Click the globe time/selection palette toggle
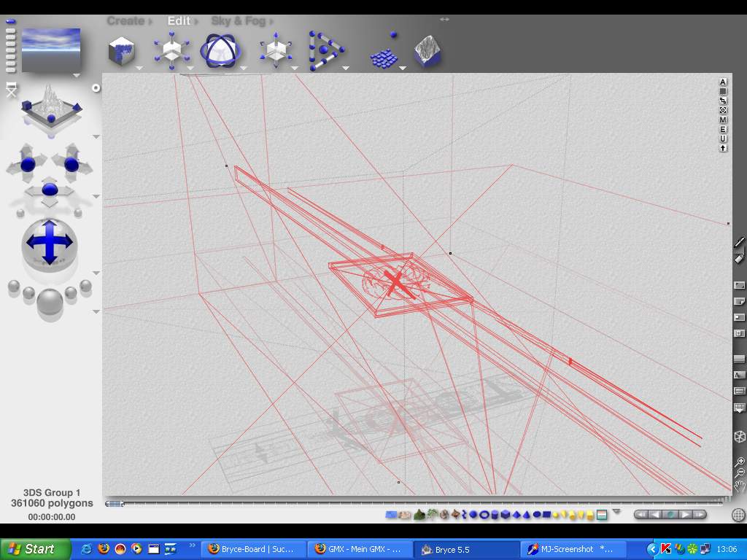Viewport: 747px width, 560px height. (738, 514)
